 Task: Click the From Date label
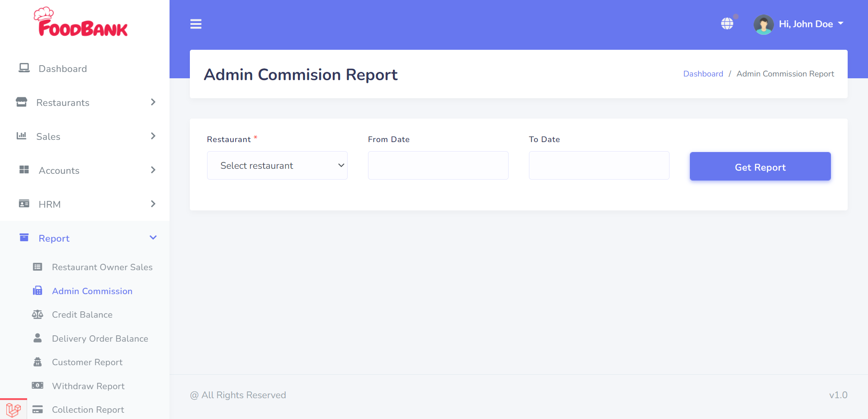(389, 139)
